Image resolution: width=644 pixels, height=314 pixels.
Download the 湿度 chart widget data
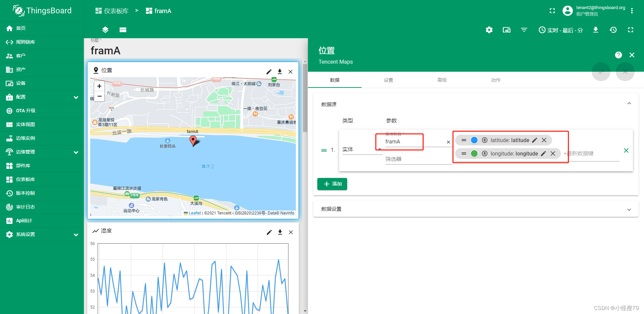pos(280,232)
